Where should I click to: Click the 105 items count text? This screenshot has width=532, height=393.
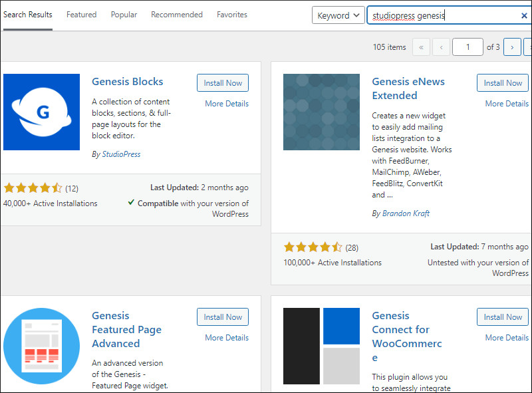[390, 47]
